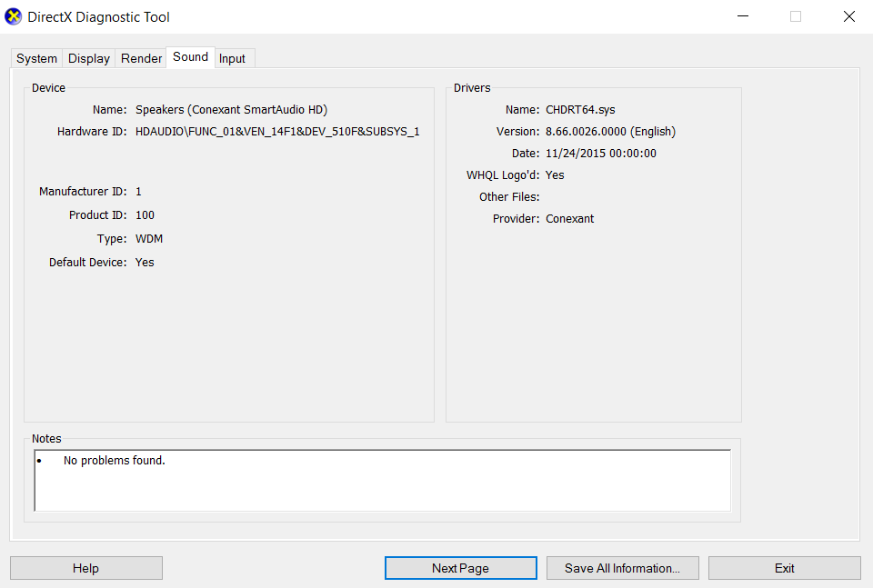Click the WHQL Logo'd value Yes

click(555, 175)
